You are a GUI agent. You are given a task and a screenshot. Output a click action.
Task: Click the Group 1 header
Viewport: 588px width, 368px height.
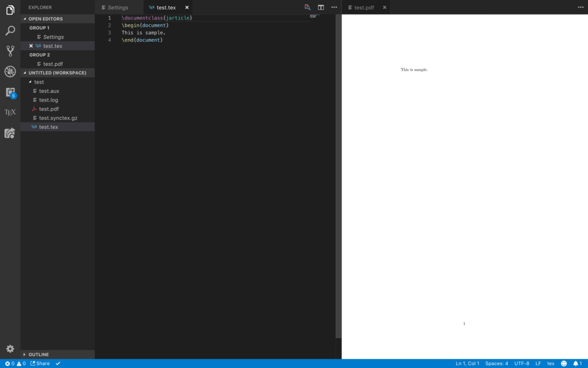57,28
